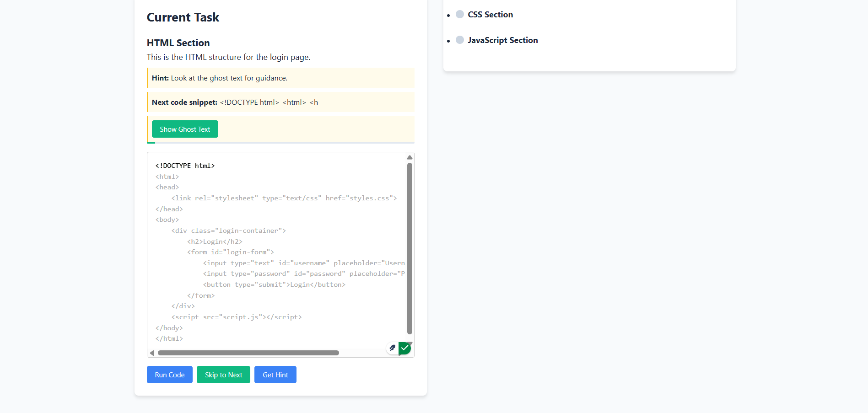Select the CSS Section status circle
This screenshot has width=868, height=413.
tap(460, 14)
